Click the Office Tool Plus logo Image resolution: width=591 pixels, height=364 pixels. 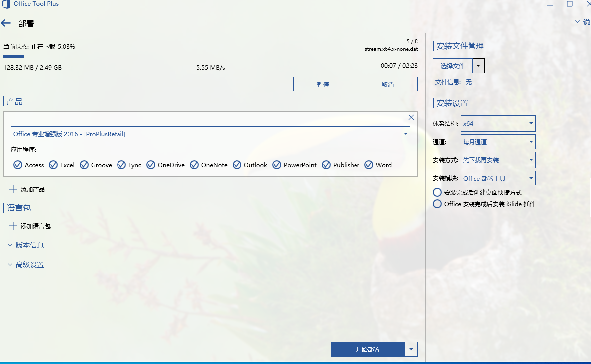click(x=5, y=4)
